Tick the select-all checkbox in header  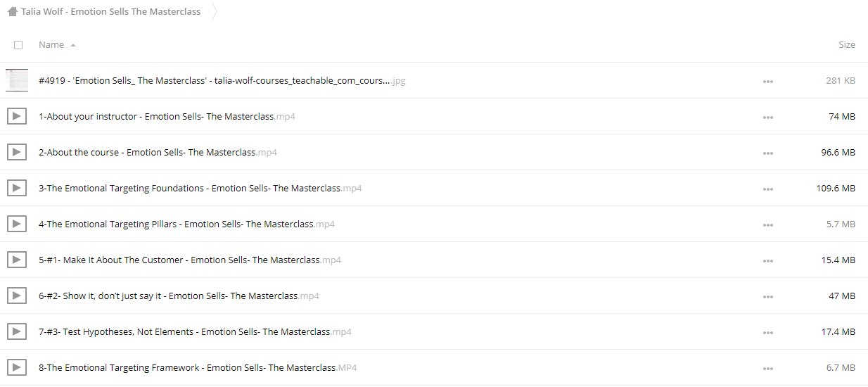pyautogui.click(x=18, y=44)
